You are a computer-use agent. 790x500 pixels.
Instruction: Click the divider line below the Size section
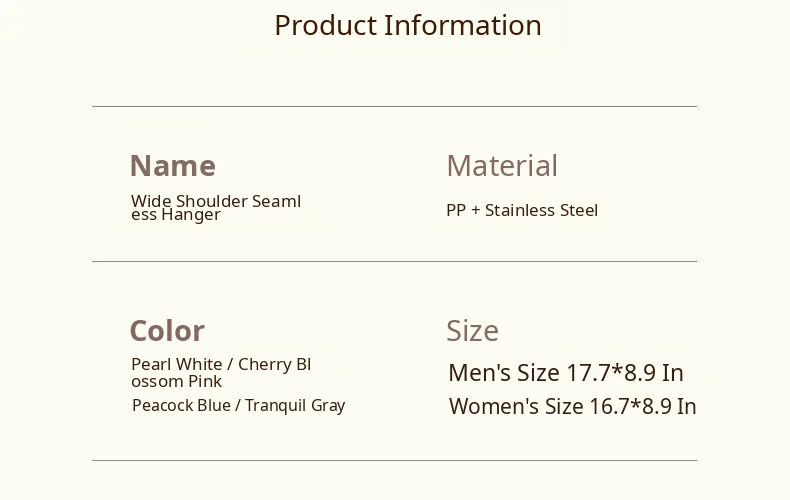(394, 460)
